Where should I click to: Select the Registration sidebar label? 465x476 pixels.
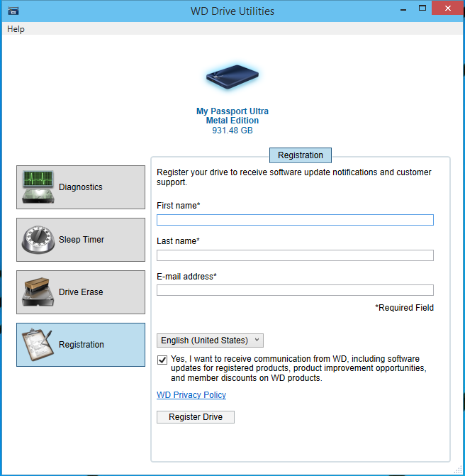[82, 345]
